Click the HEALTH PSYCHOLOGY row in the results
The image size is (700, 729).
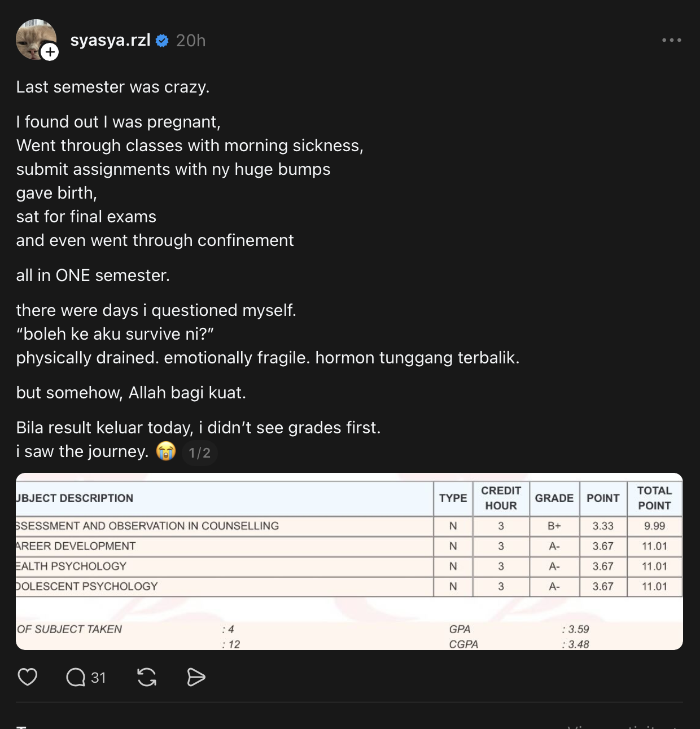click(x=72, y=566)
